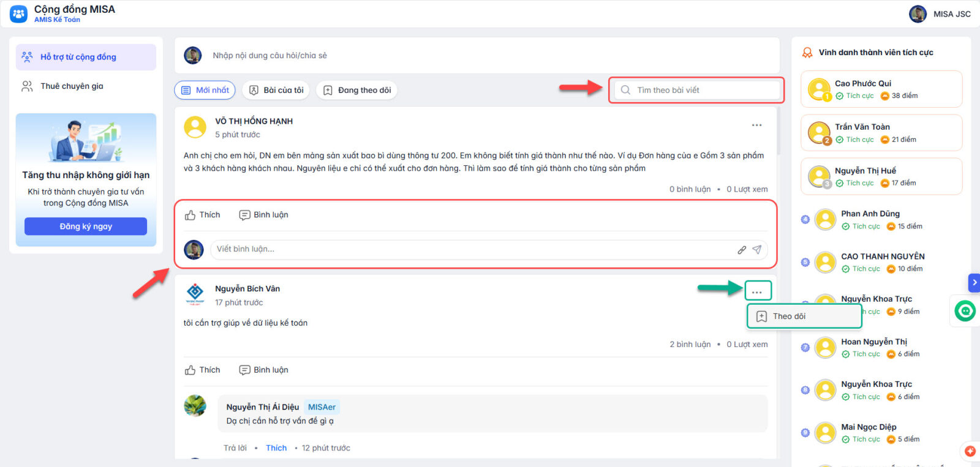Click avatar of Nguyễn Khoa Trực with 6 điểm
980x467 pixels.
pos(826,390)
